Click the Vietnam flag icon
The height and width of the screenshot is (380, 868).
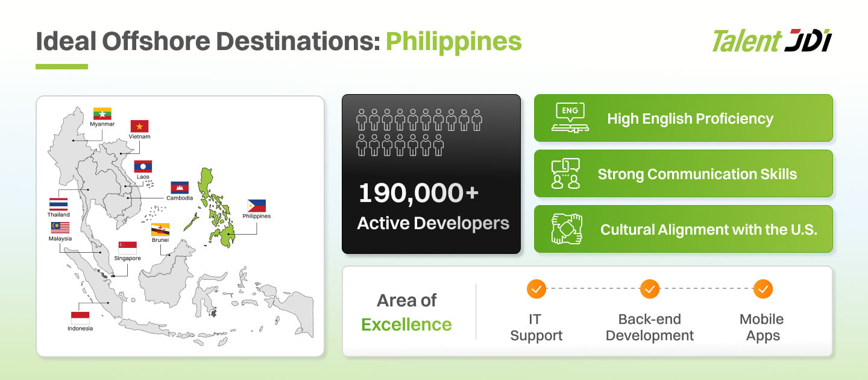[140, 126]
